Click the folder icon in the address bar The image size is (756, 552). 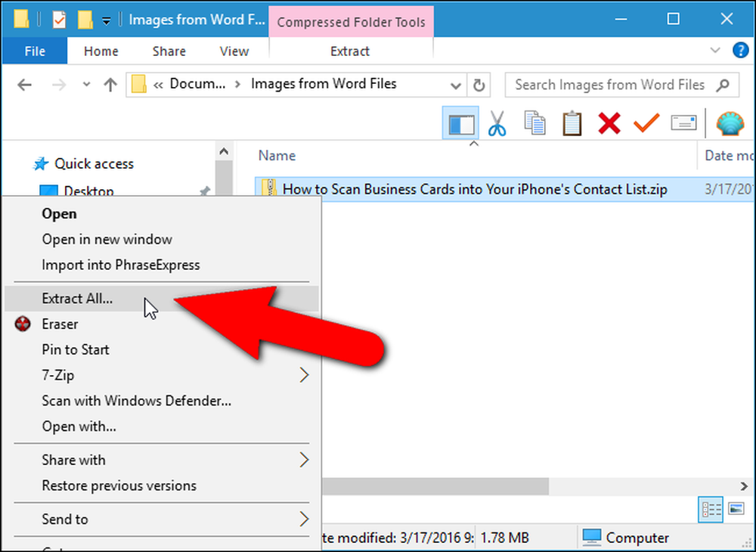(x=139, y=85)
